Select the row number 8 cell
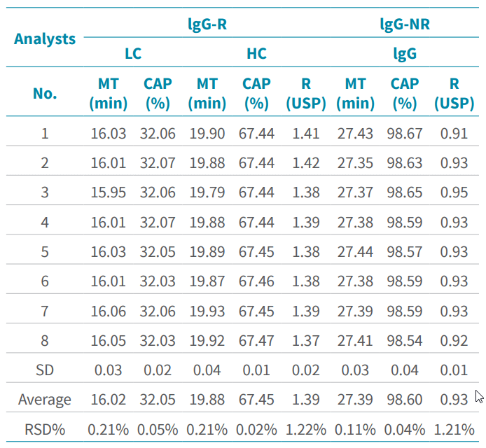486x448 pixels. coord(45,341)
